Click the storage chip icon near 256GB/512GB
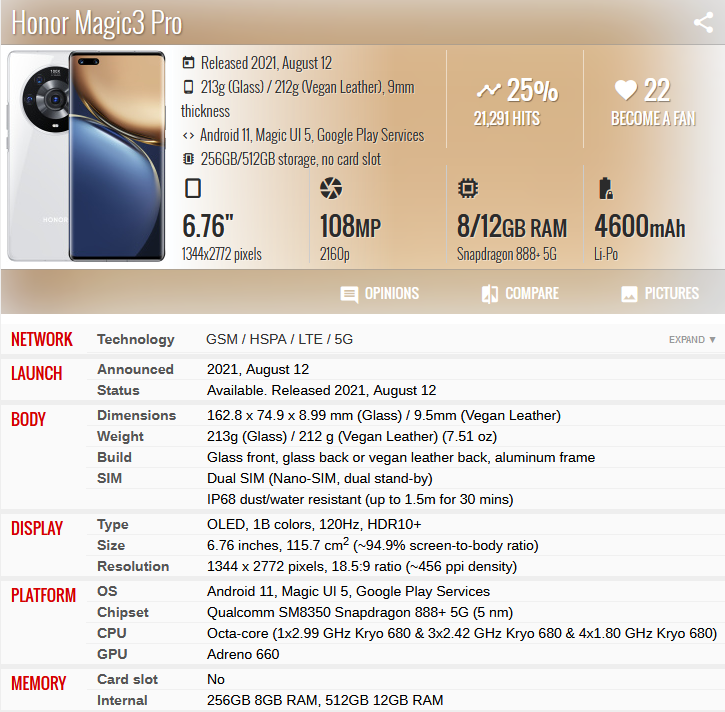Image resolution: width=725 pixels, height=712 pixels. pos(188,159)
